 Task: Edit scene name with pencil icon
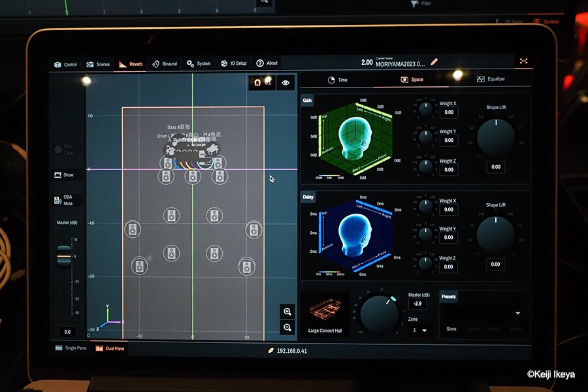(434, 63)
